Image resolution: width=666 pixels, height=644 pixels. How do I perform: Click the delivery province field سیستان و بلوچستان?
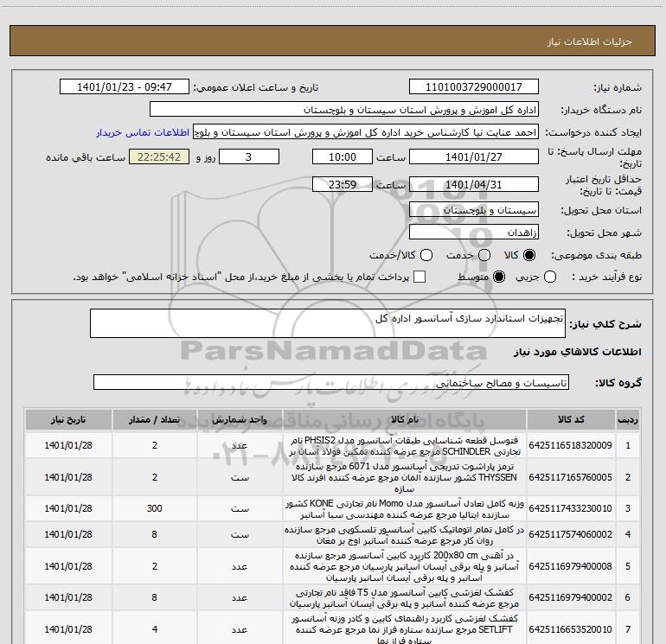[x=474, y=210]
